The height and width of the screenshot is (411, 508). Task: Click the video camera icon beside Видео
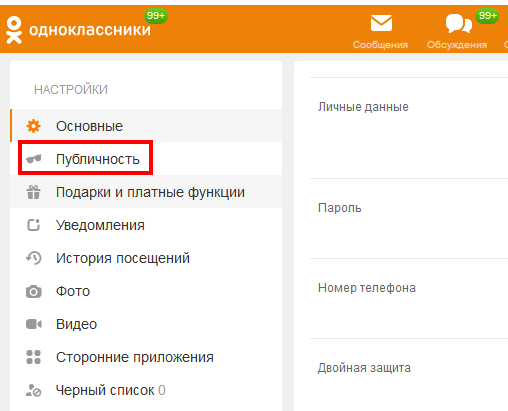tap(34, 324)
